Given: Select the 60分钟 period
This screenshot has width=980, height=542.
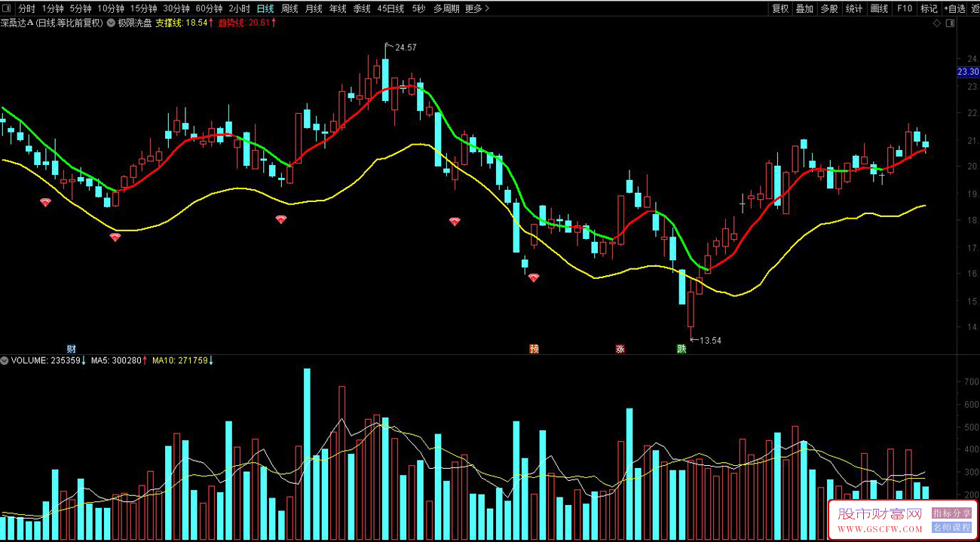Looking at the screenshot, I should click(209, 9).
